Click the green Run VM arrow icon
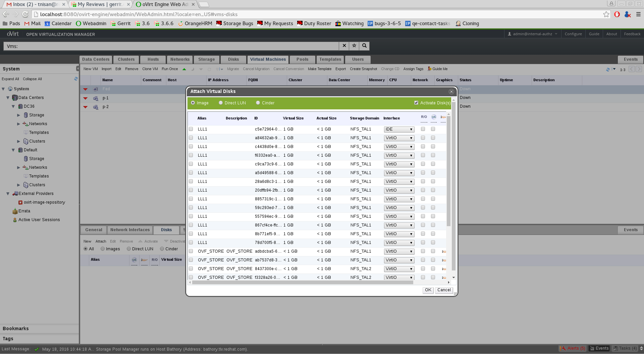Screen dimensions: 644x354 pyautogui.click(x=184, y=69)
